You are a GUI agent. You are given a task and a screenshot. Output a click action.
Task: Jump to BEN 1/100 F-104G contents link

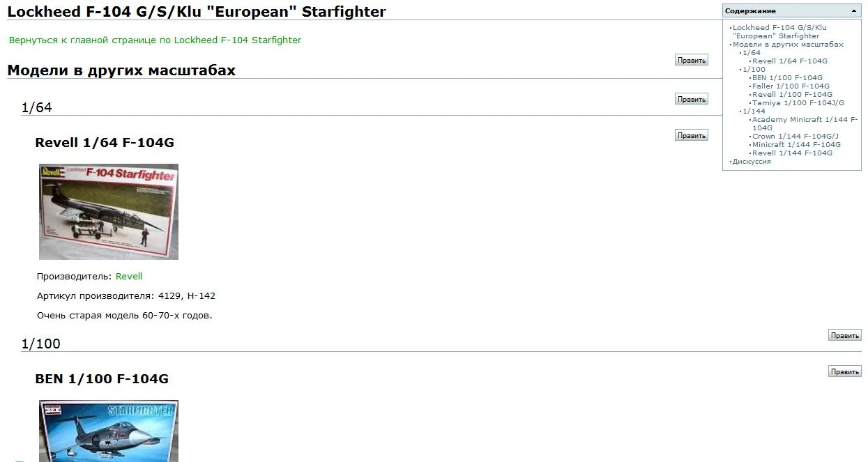787,78
